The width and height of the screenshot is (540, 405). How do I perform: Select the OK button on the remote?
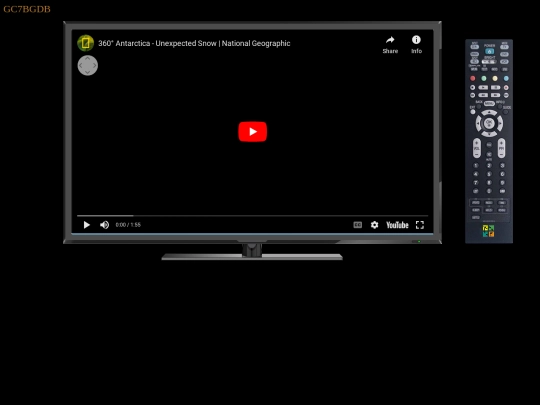[x=489, y=122]
